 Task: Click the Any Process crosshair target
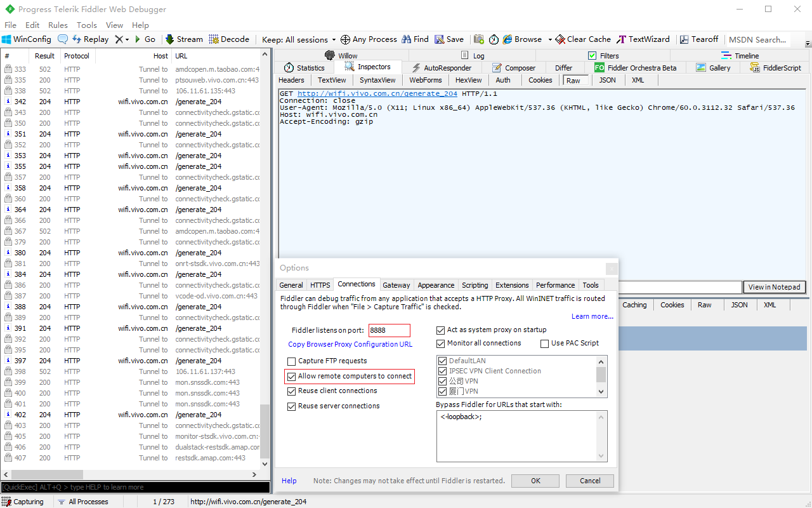tap(369, 39)
